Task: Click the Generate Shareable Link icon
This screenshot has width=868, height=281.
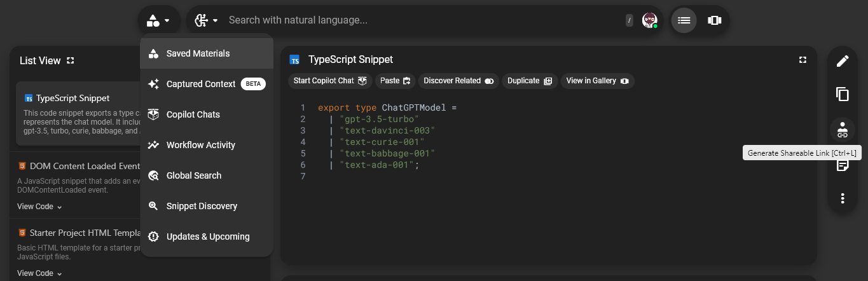Action: point(842,130)
